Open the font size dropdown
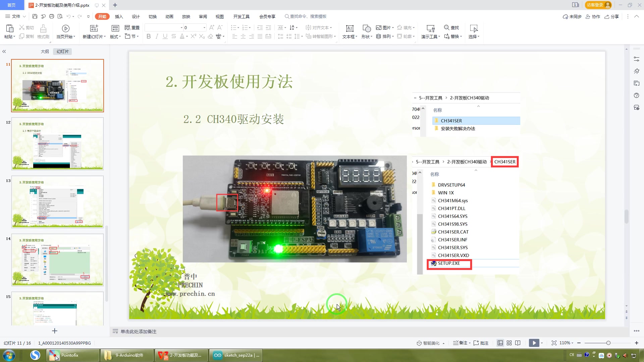Viewport: 644px width, 362px height. pyautogui.click(x=204, y=27)
